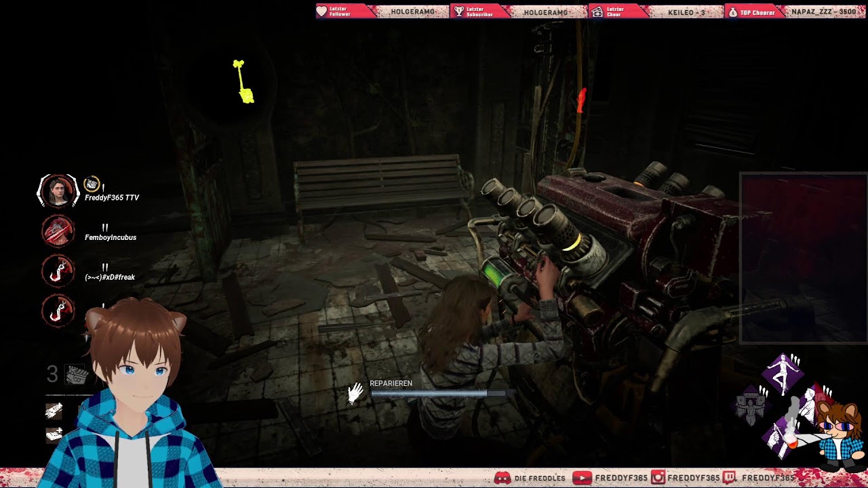Click the Discord icon in bottom bar
This screenshot has width=868, height=488.
pyautogui.click(x=502, y=478)
